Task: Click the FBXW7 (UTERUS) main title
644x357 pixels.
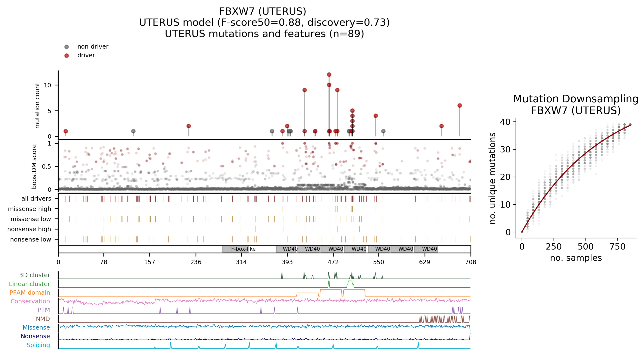Action: point(262,11)
